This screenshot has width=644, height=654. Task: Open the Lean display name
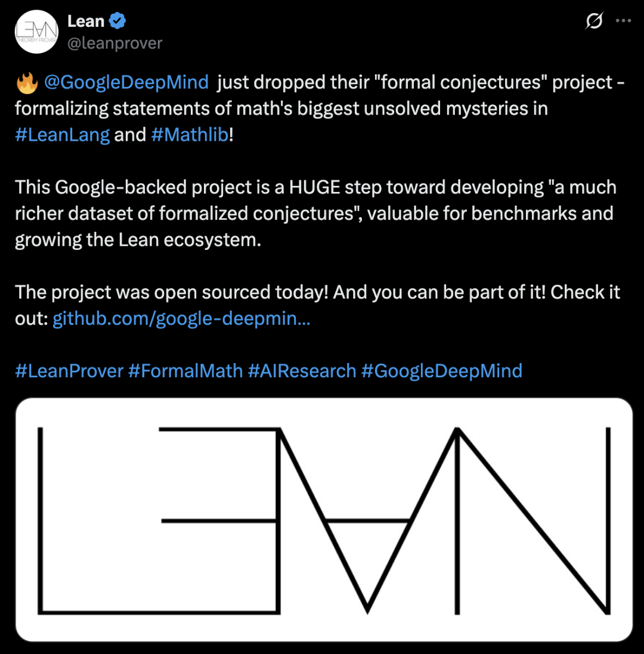86,21
